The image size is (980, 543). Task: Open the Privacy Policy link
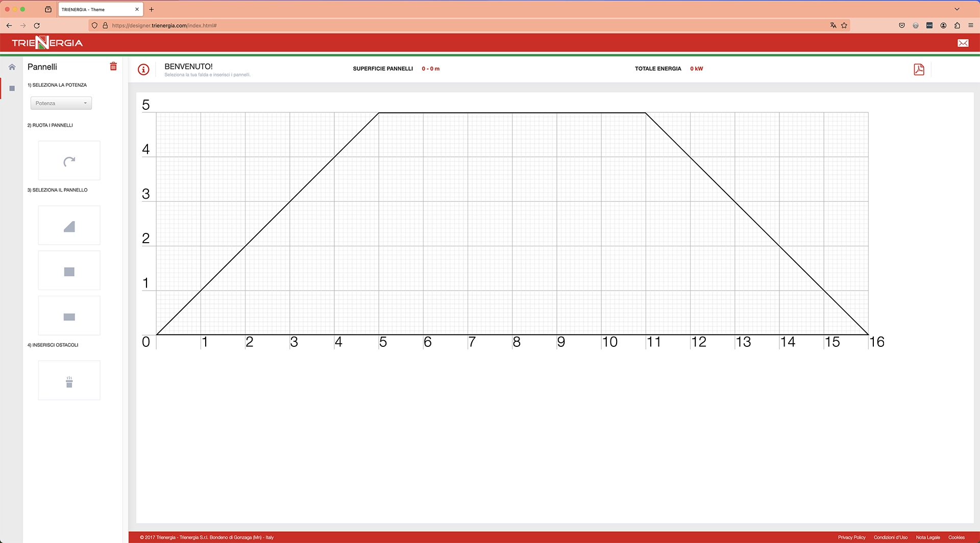point(851,537)
